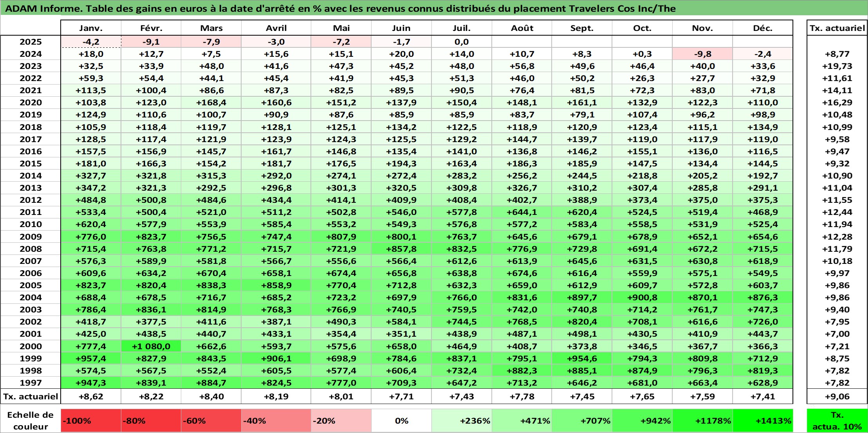This screenshot has width=868, height=433.
Task: Select the 'Janv.' column header
Action: 91,28
